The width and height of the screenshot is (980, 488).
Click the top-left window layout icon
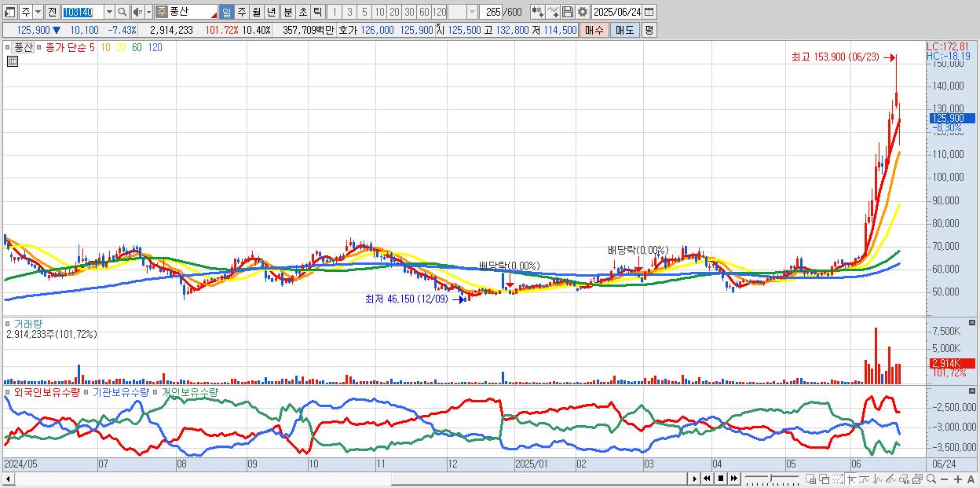coord(9,12)
